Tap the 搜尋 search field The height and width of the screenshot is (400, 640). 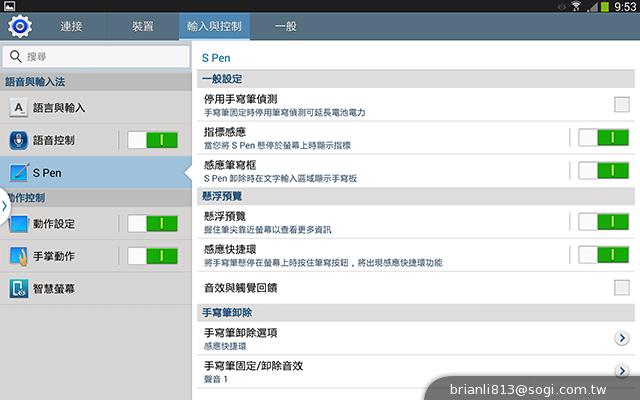100,57
